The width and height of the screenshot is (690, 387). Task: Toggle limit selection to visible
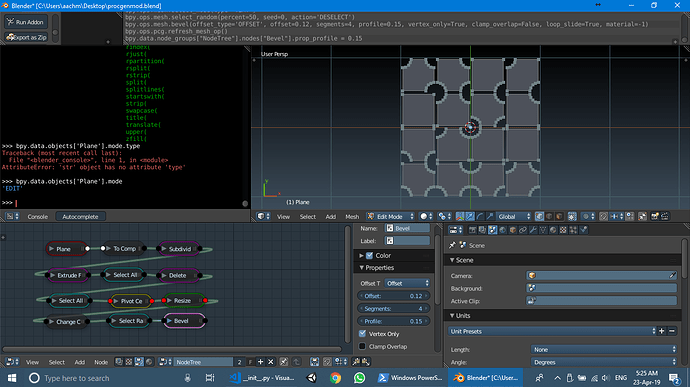572,216
